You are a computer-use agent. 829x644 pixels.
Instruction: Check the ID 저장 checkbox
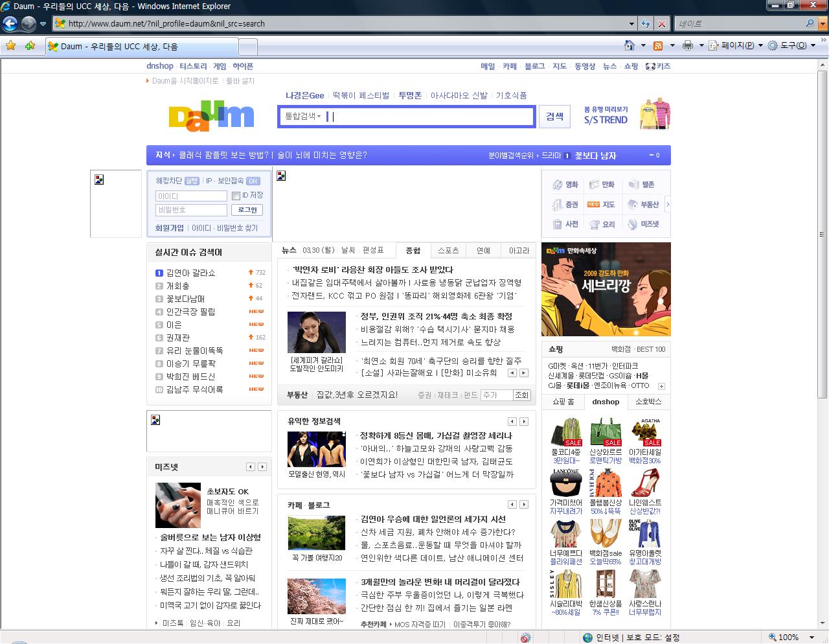[x=236, y=196]
